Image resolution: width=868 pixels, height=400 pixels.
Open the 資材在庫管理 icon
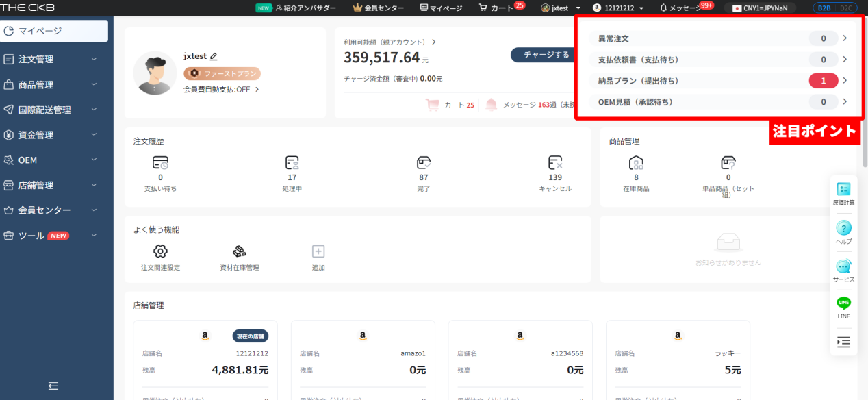pos(239,251)
